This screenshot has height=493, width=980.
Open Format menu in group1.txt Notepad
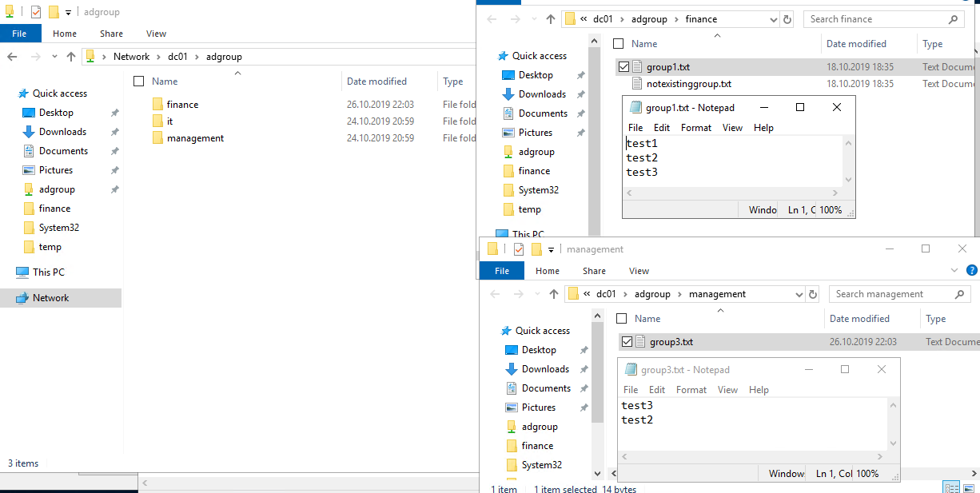pos(695,128)
